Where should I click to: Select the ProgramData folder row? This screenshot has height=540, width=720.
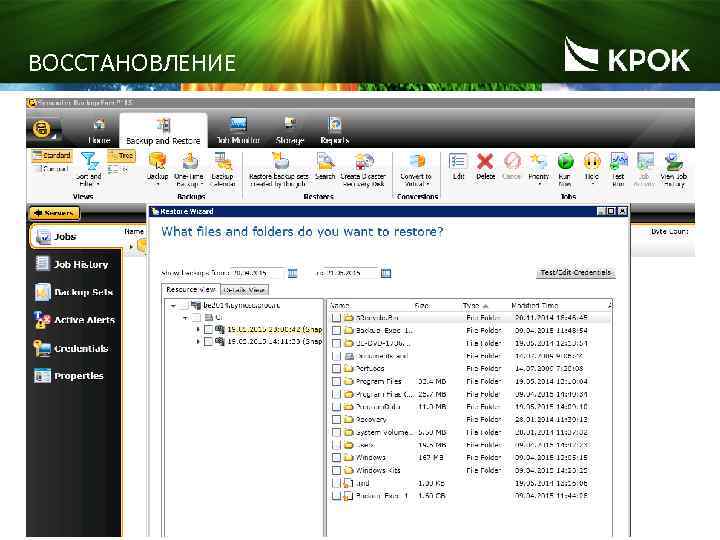click(x=471, y=407)
